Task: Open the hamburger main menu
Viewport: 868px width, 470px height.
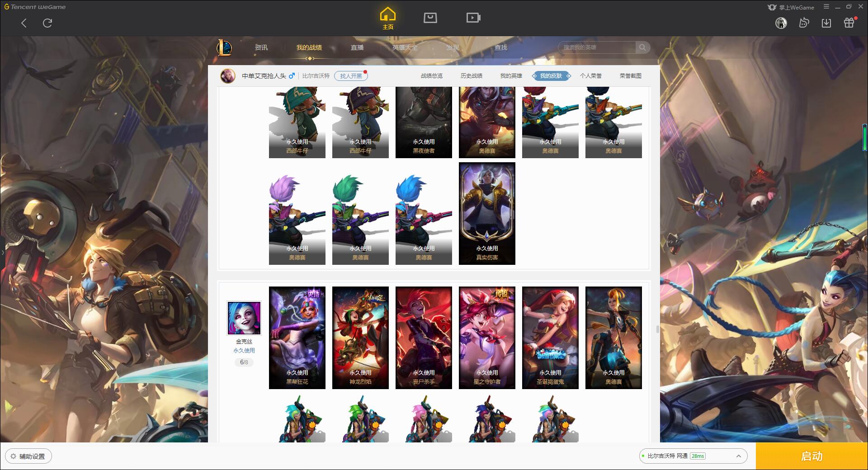Action: click(x=826, y=7)
